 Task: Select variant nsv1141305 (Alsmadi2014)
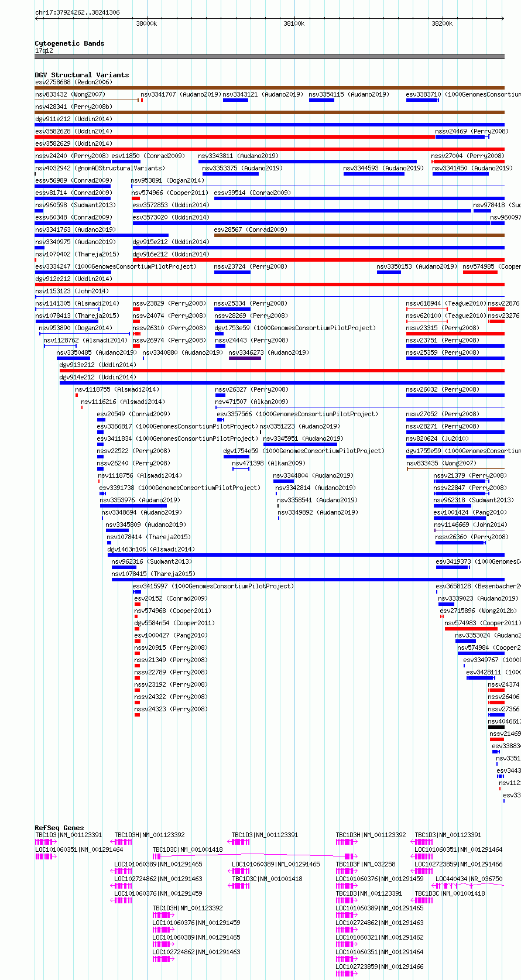coord(77,303)
